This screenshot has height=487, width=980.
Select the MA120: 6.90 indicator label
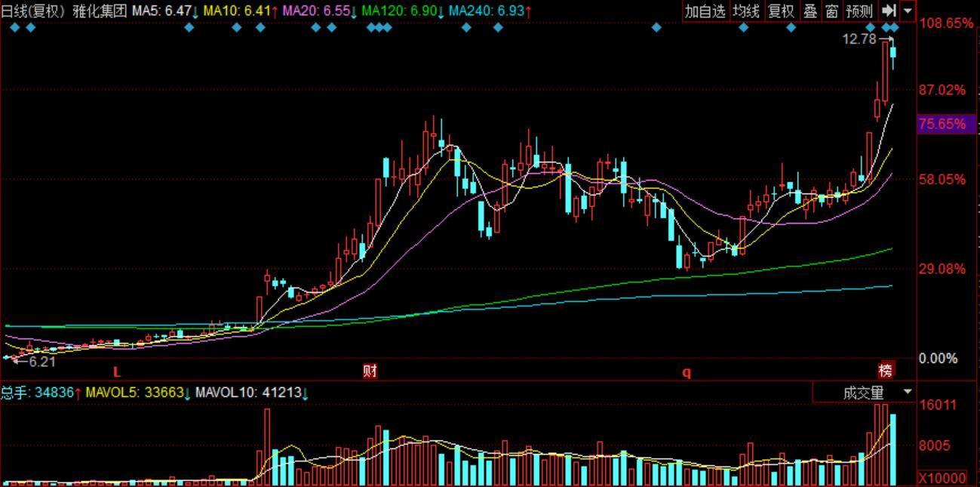pos(402,11)
